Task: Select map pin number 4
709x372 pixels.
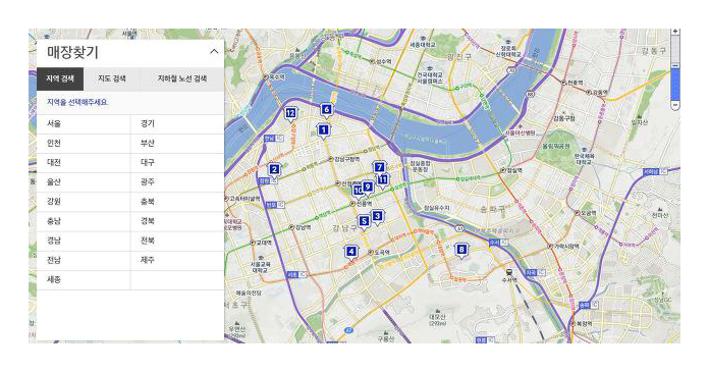Action: (x=350, y=253)
